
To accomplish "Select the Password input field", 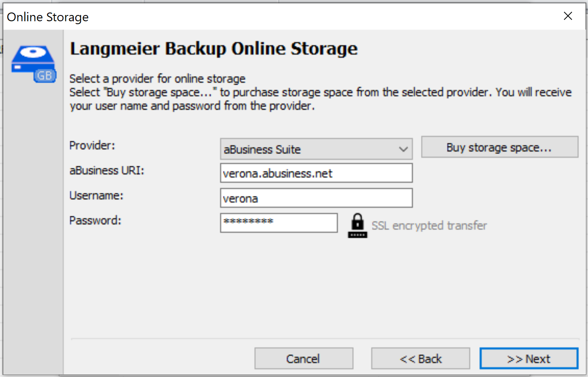I will (279, 223).
